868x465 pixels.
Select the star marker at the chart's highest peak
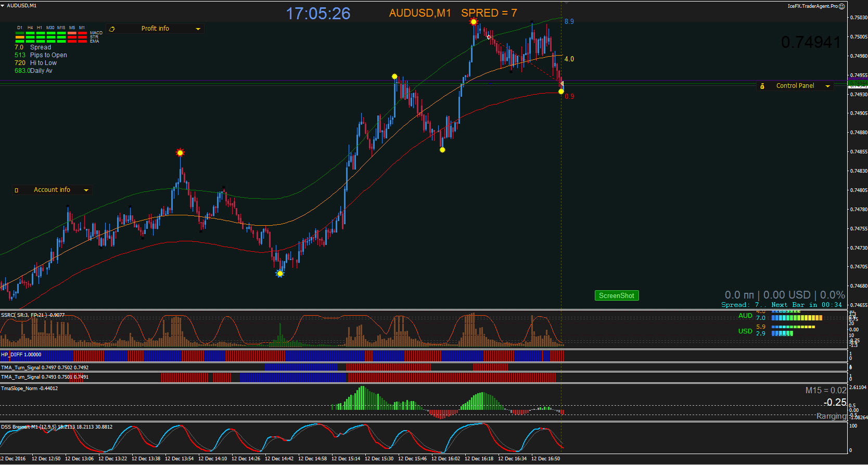[x=474, y=22]
